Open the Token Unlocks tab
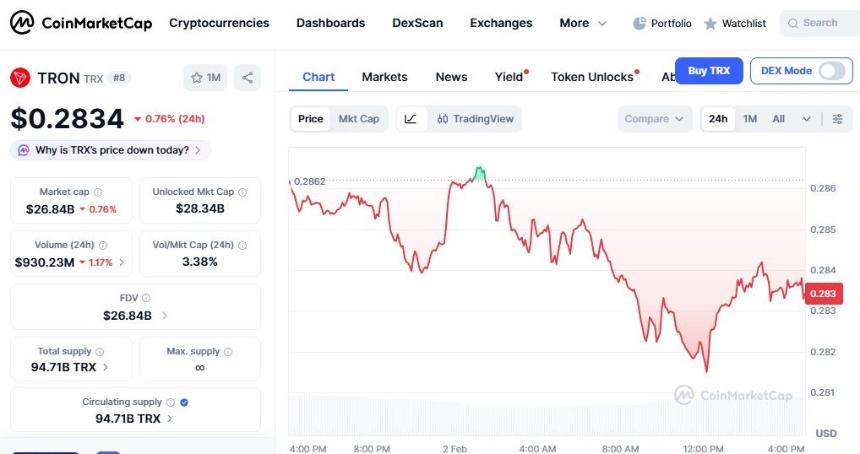 [x=592, y=77]
